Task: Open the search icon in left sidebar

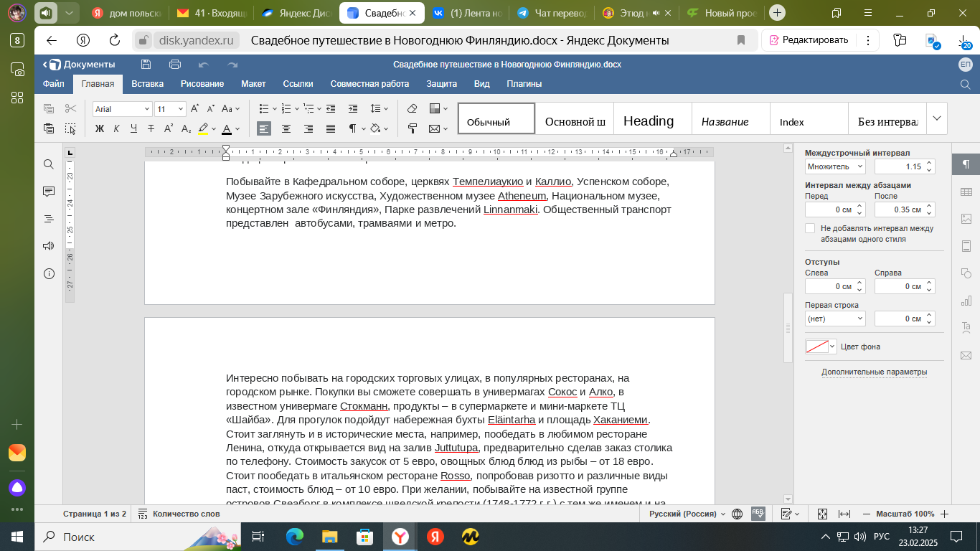Action: tap(49, 164)
